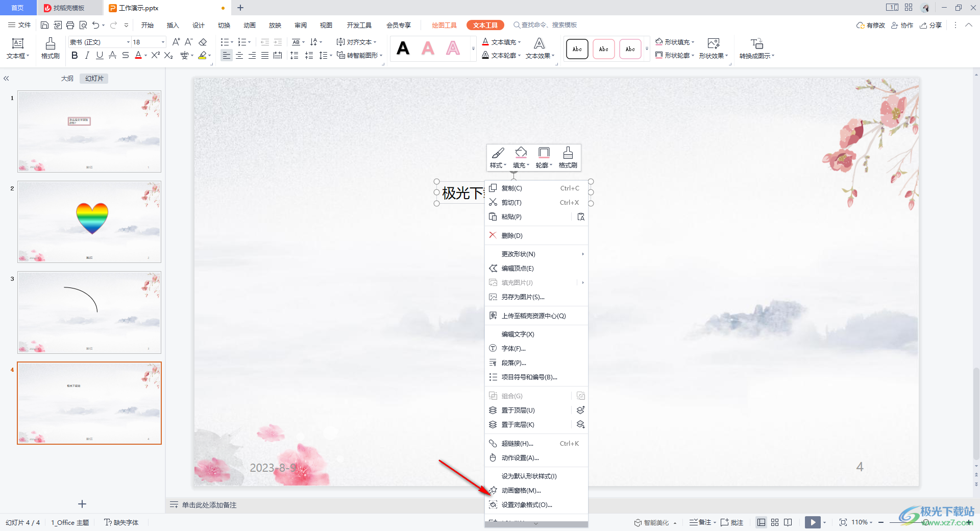Click the 批注 comments button

coord(731,522)
